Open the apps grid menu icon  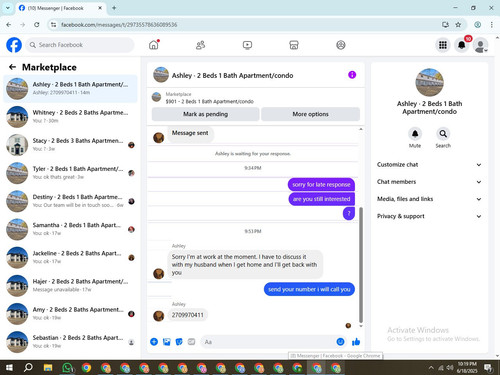[x=443, y=45]
